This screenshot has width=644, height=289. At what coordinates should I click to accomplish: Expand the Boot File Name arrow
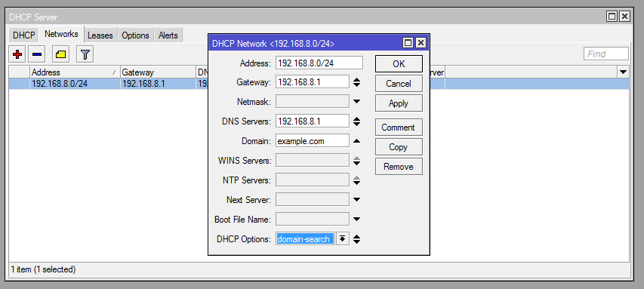(356, 220)
